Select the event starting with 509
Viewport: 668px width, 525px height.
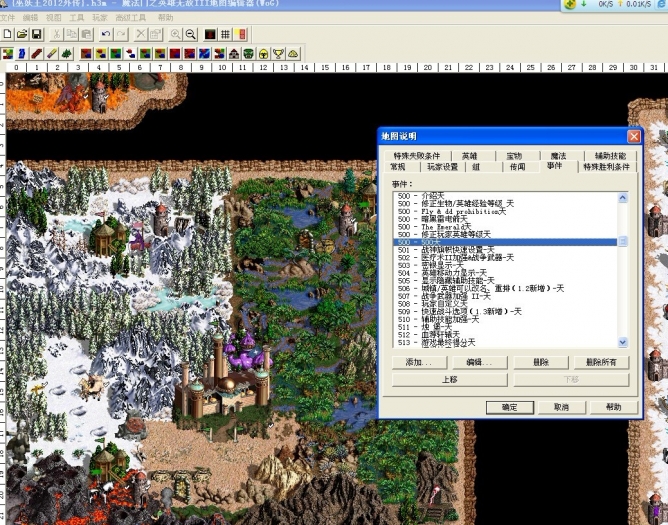pyautogui.click(x=505, y=312)
